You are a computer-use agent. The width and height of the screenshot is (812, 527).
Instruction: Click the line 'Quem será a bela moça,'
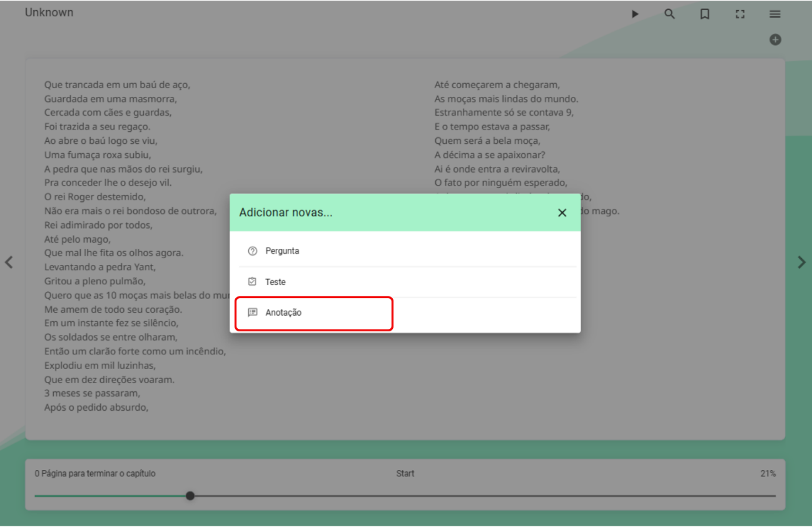487,141
